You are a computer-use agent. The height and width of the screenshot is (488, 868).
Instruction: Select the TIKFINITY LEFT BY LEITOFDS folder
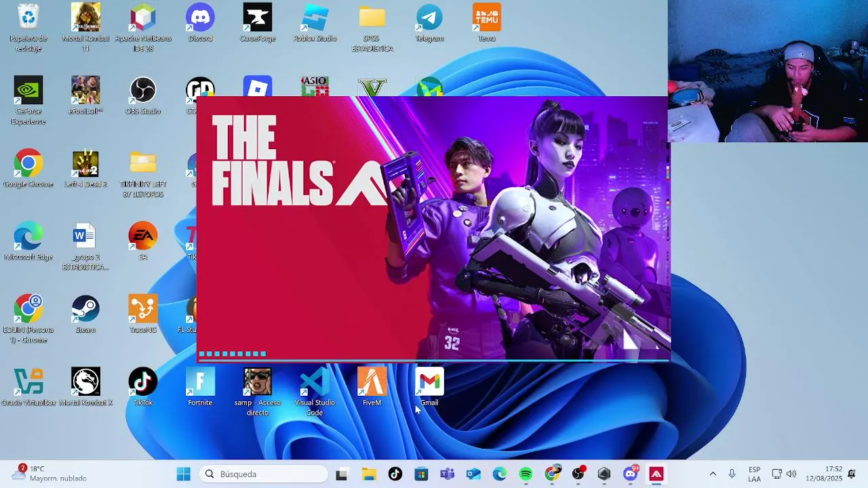tap(143, 174)
